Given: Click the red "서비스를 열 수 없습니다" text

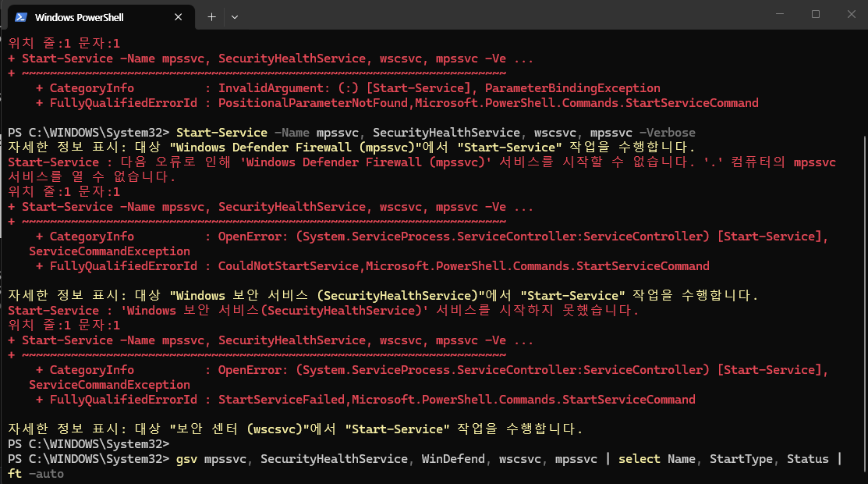Looking at the screenshot, I should [92, 177].
